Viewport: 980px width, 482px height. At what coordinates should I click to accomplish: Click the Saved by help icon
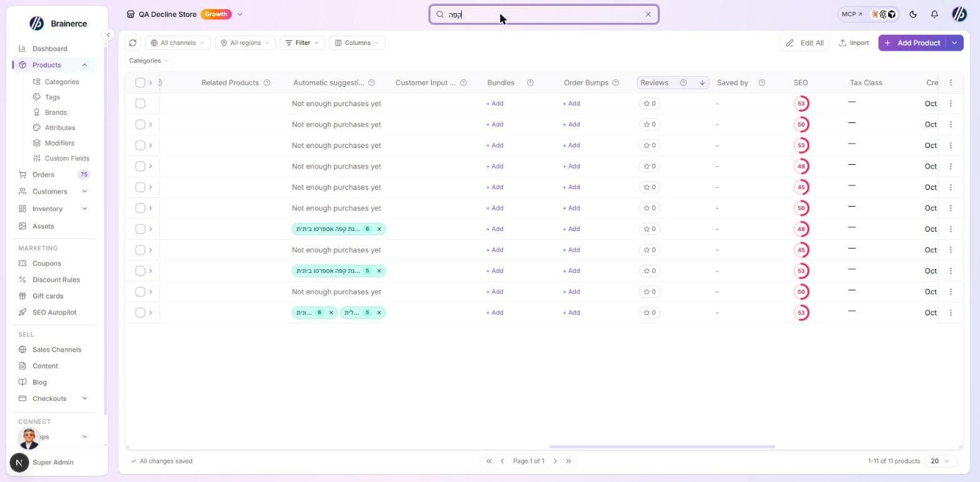[762, 83]
